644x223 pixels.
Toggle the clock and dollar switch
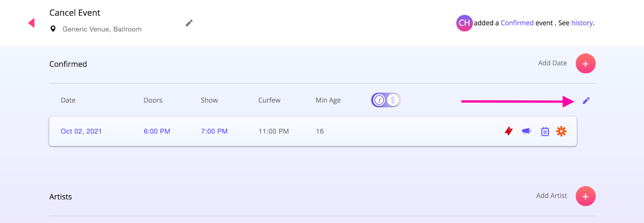tap(386, 100)
